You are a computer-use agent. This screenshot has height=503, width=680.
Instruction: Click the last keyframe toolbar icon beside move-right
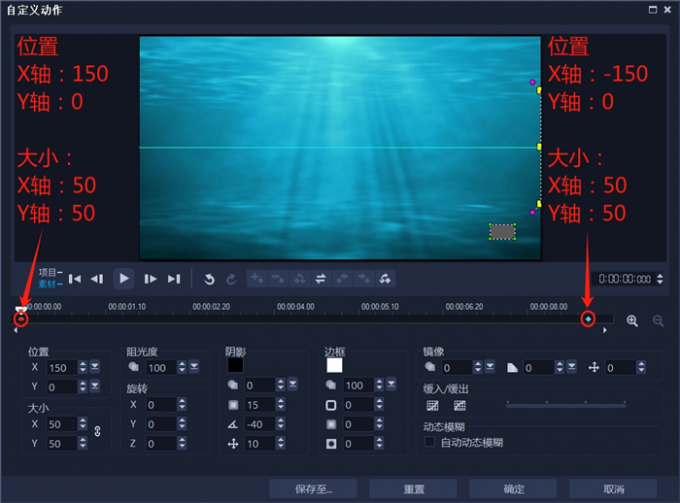point(385,278)
